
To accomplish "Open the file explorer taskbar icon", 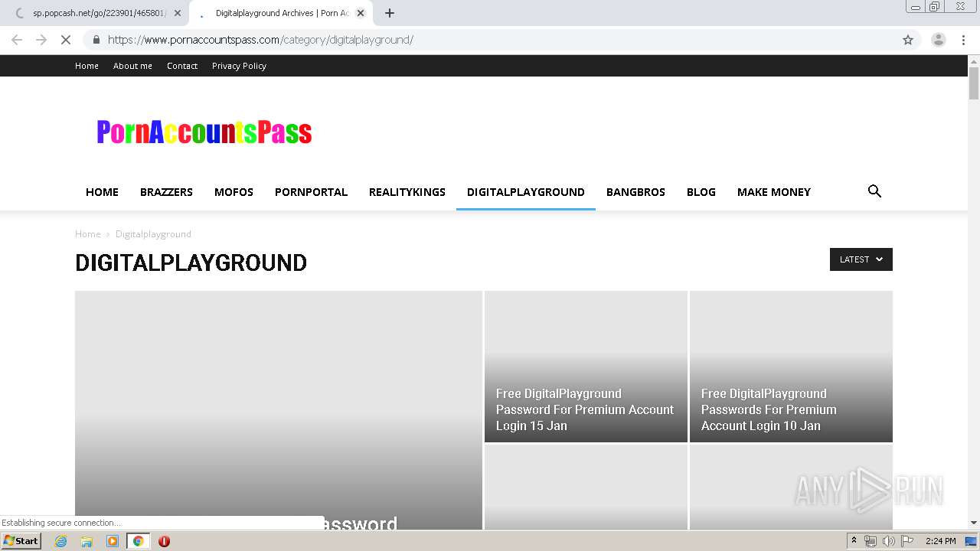I will pyautogui.click(x=87, y=541).
